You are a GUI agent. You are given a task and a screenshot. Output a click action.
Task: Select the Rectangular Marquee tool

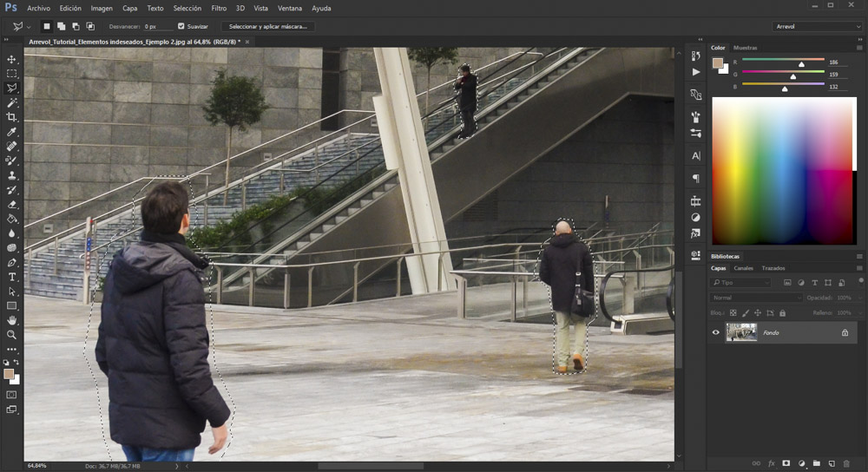pyautogui.click(x=11, y=74)
